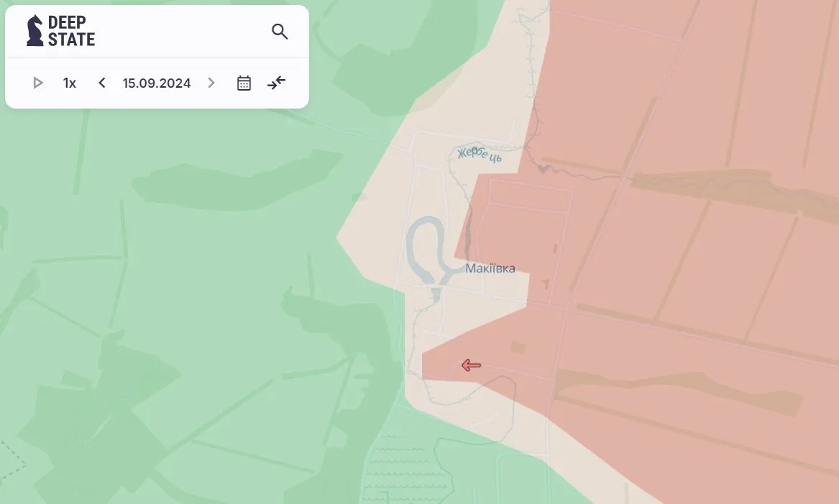The height and width of the screenshot is (504, 839).
Task: Click the DEEP STATE title text
Action: point(71,31)
